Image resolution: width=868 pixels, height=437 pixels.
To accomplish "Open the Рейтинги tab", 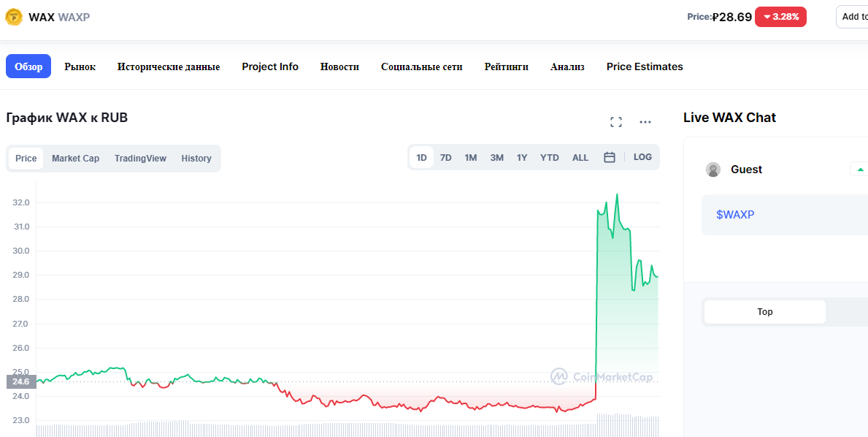I will coord(506,66).
